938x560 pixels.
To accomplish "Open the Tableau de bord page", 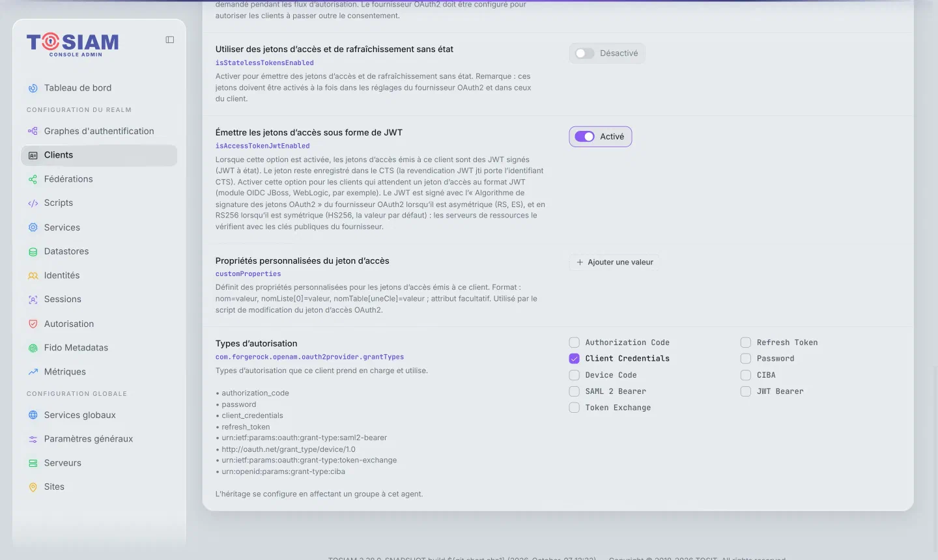I will [x=99, y=88].
